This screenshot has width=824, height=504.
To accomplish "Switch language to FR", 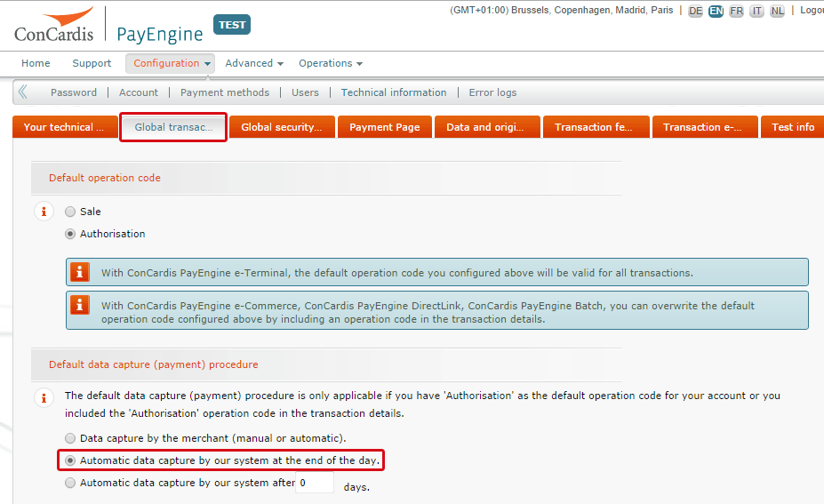I will point(736,11).
